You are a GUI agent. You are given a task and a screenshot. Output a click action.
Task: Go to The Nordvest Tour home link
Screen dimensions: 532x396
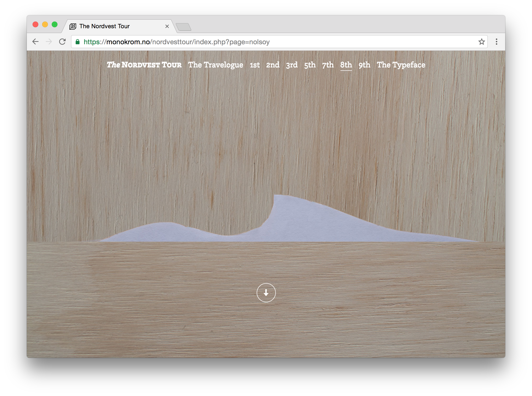pos(144,65)
